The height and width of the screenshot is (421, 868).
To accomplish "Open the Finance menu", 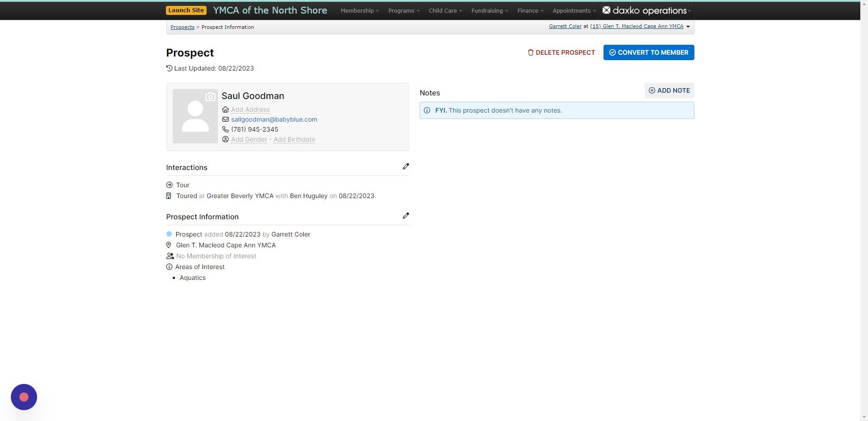I will pos(530,10).
